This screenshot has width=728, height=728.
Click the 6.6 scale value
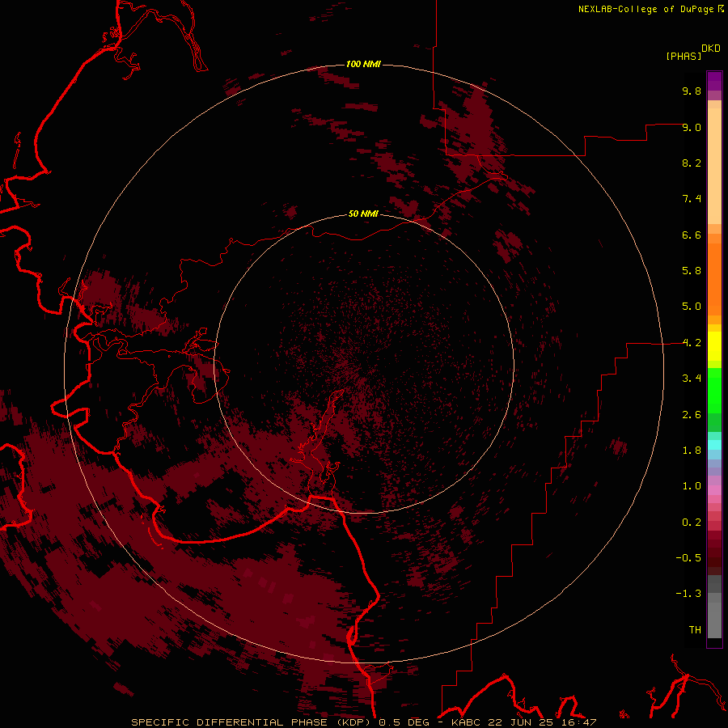coord(692,235)
